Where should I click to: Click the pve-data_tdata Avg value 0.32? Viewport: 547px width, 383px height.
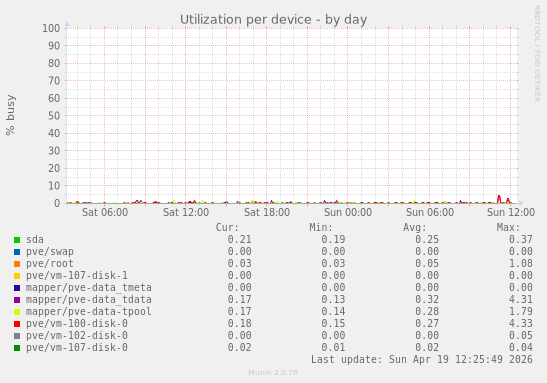click(427, 300)
